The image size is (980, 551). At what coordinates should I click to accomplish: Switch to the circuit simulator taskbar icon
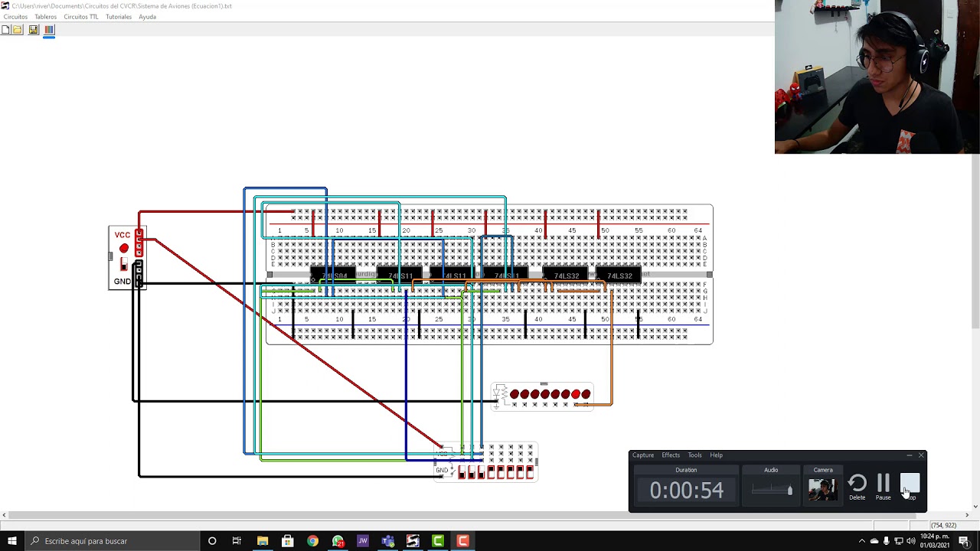pos(413,541)
